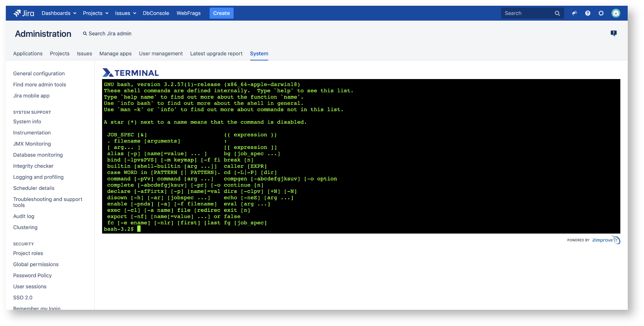Expand the Dashboards dropdown
The image size is (644, 326).
click(59, 13)
